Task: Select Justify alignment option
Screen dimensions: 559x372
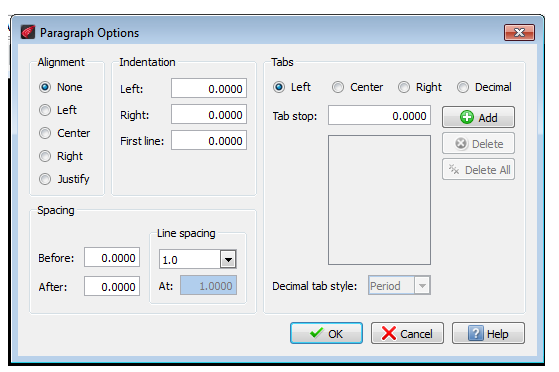Action: (x=45, y=179)
